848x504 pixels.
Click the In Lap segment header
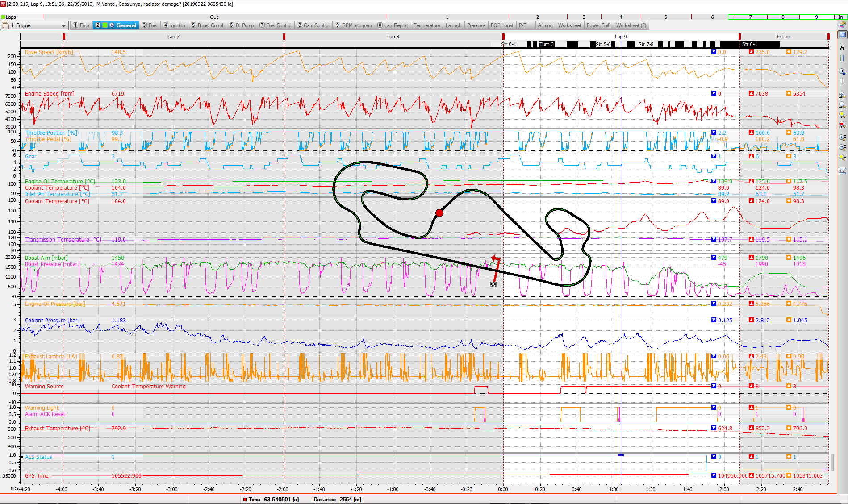tap(783, 37)
